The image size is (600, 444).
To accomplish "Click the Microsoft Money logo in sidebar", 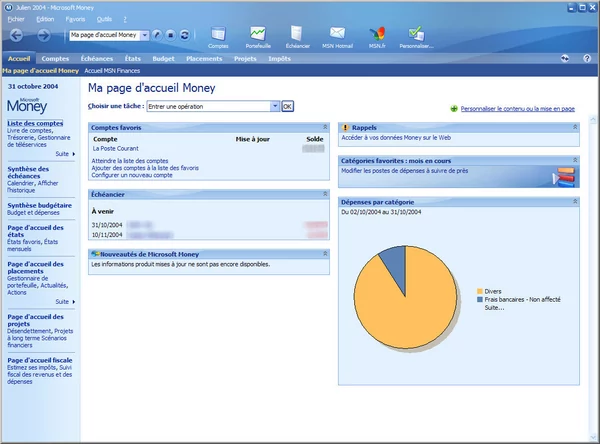I will tap(27, 105).
